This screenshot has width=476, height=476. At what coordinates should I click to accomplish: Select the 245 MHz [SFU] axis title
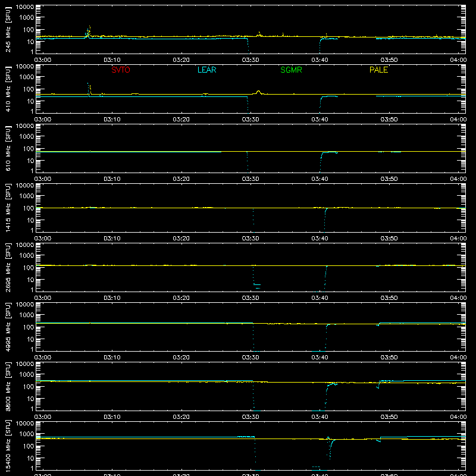tap(8, 29)
